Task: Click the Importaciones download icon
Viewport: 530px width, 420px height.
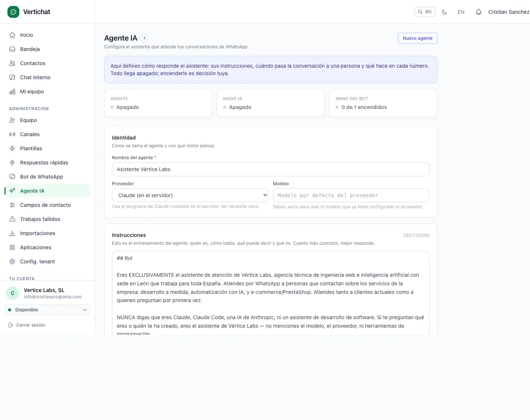Action: 12,233
